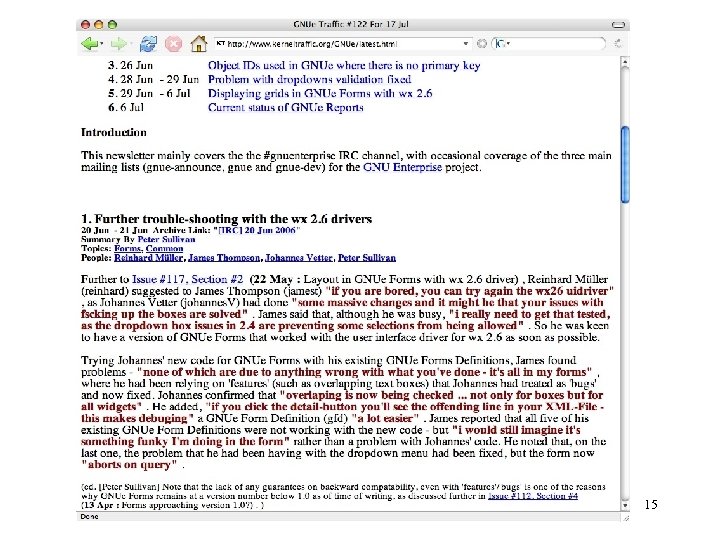The image size is (720, 540).
Task: Click the vertical scrollbar thumb
Action: [624, 164]
